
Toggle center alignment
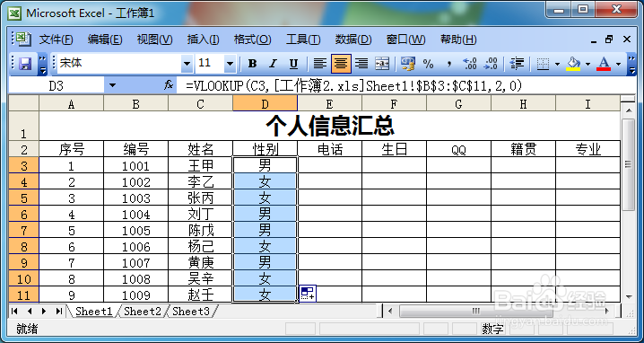pyautogui.click(x=341, y=64)
